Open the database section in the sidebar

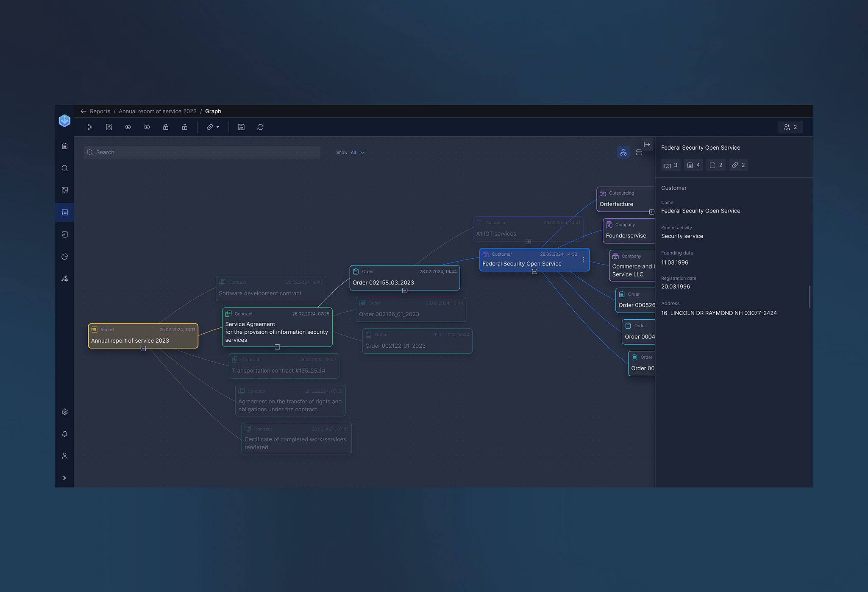click(x=64, y=234)
